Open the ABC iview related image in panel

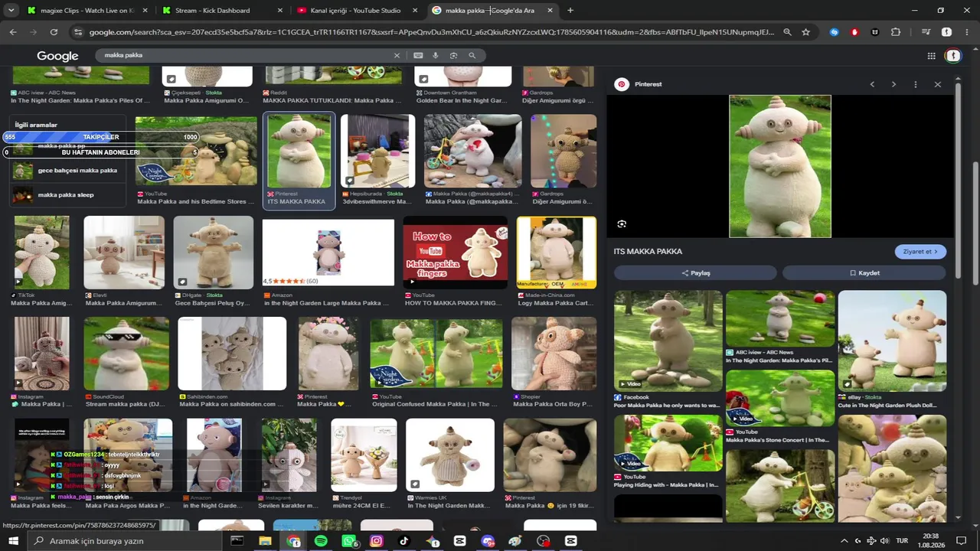tap(780, 318)
